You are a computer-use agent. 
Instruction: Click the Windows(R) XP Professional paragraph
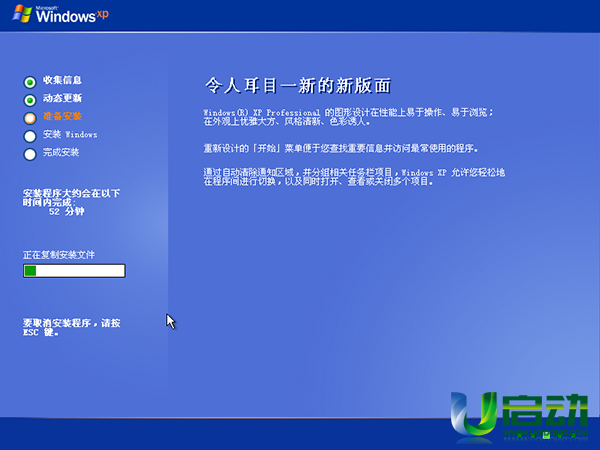348,117
